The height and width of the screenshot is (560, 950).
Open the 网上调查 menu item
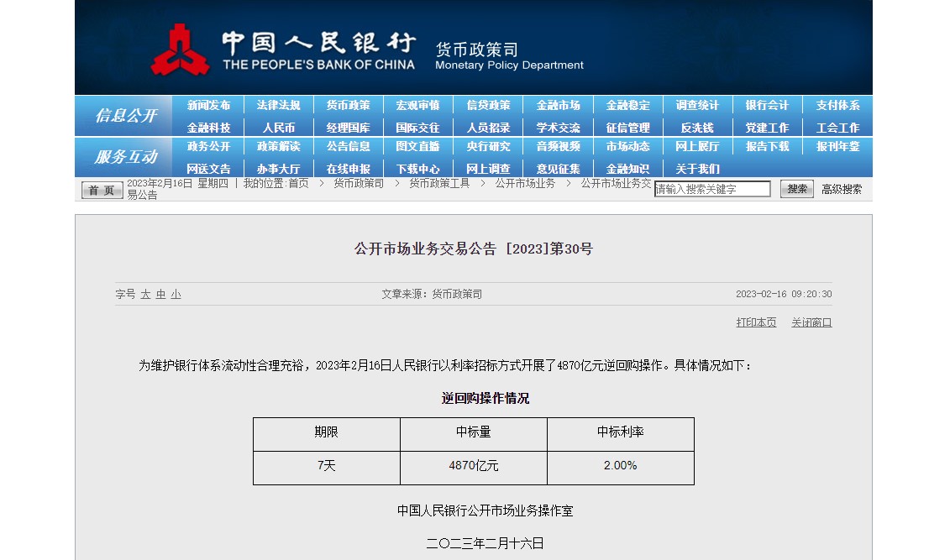pos(488,169)
